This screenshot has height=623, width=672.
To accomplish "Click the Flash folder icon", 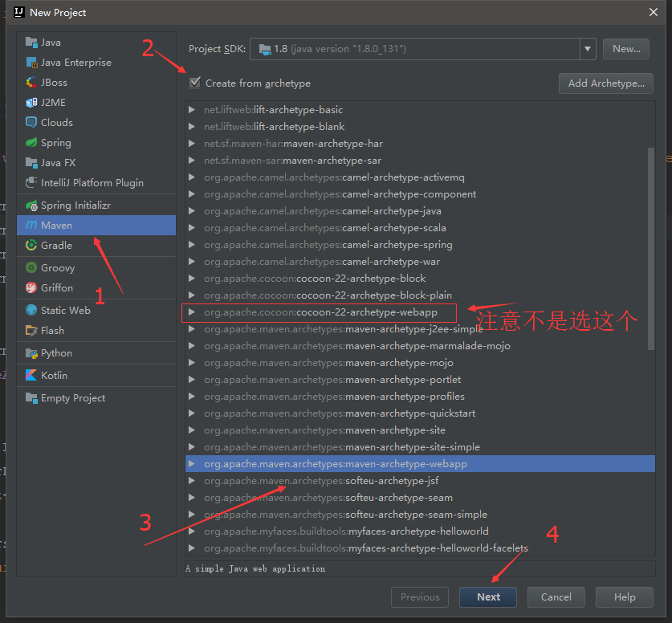I will click(31, 330).
